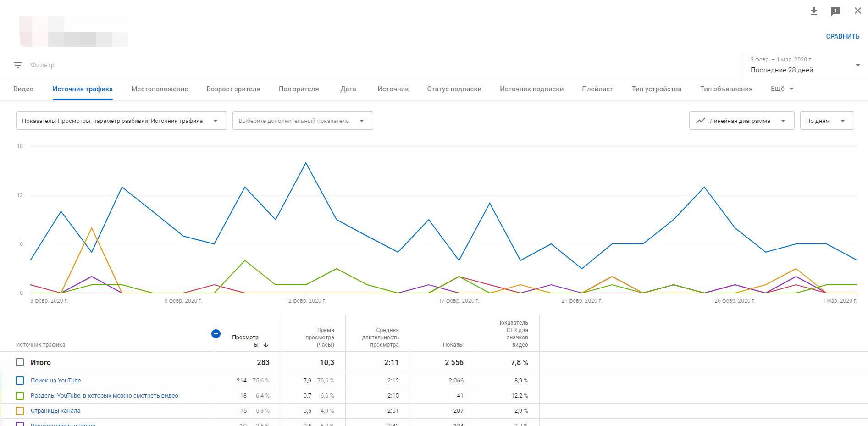868x426 pixels.
Task: Open Выберите дополнительный показатель dropdown
Action: 302,121
